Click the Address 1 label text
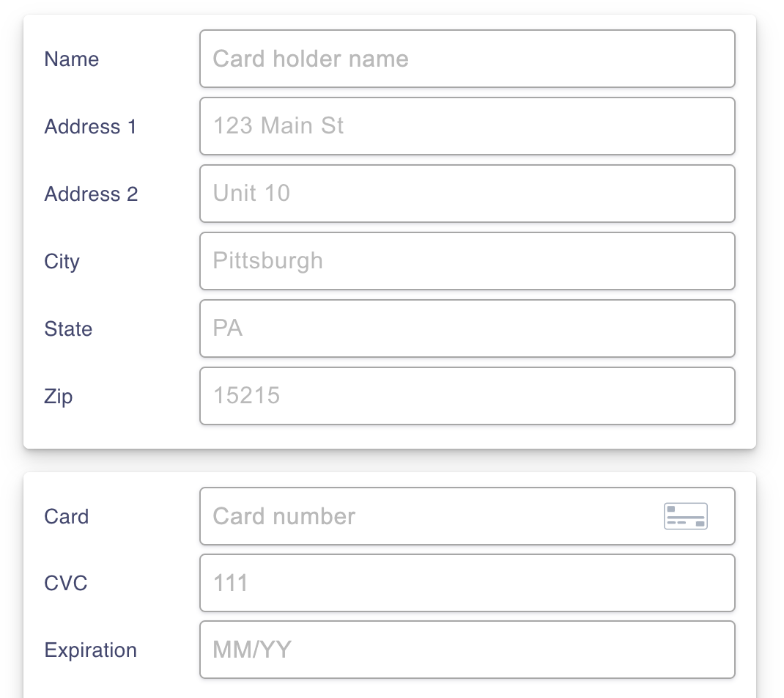784x698 pixels. 90,127
